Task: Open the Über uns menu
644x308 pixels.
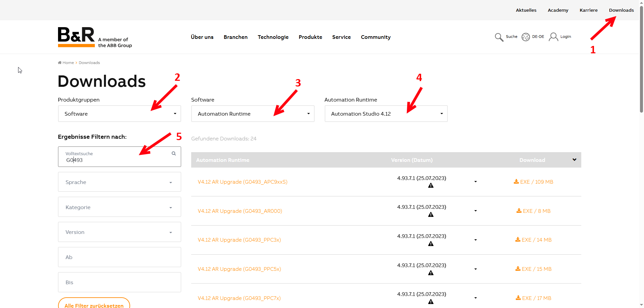Action: pyautogui.click(x=202, y=37)
